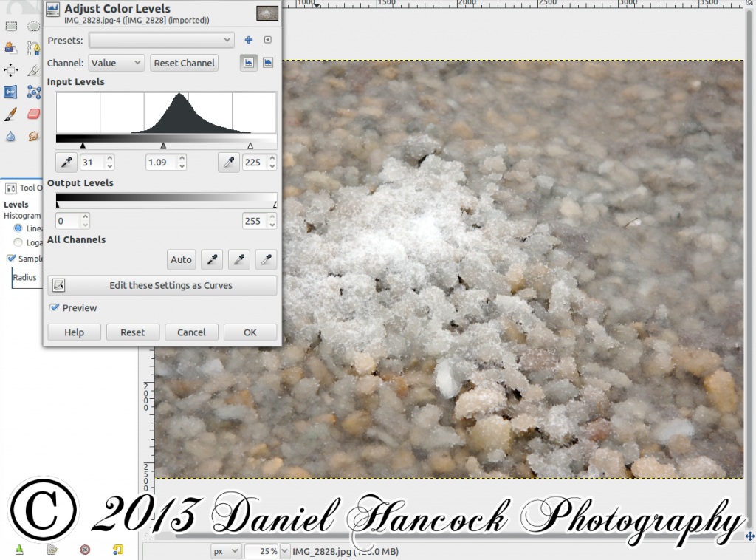Image resolution: width=756 pixels, height=560 pixels.
Task: Click the gamma 1.09 input field
Action: click(162, 163)
